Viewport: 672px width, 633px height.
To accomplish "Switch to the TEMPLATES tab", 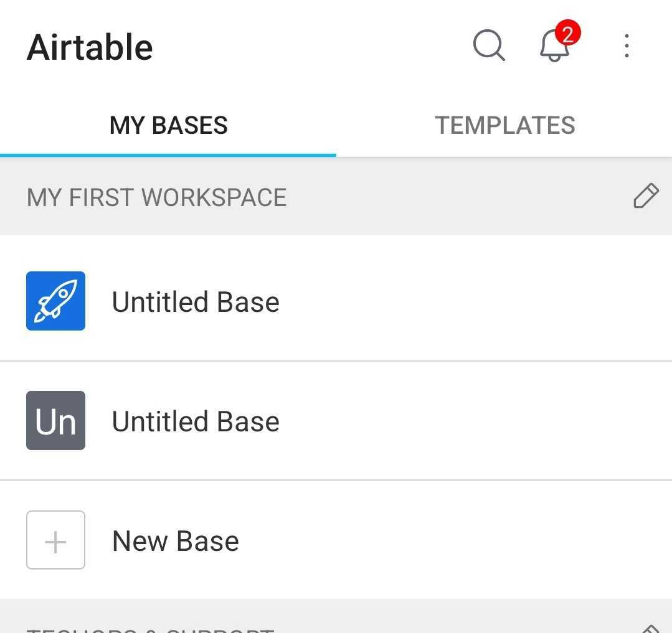I will click(x=504, y=125).
